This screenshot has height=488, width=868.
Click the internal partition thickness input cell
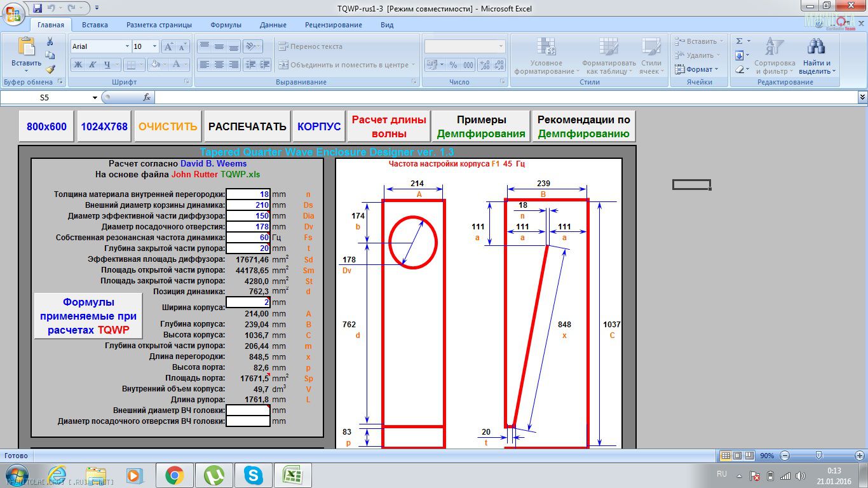pos(248,194)
